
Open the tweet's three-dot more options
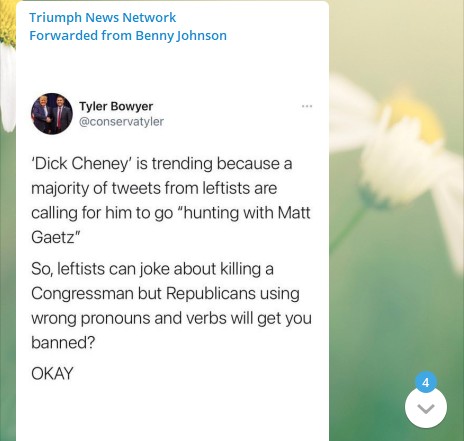point(307,106)
